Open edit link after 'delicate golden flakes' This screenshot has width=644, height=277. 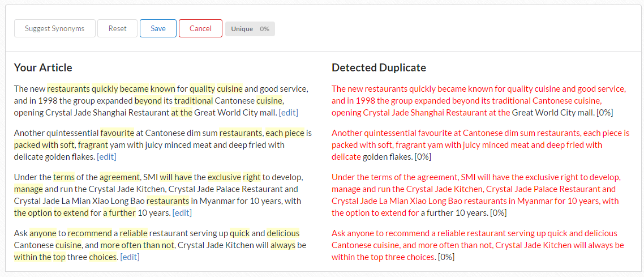pyautogui.click(x=106, y=156)
